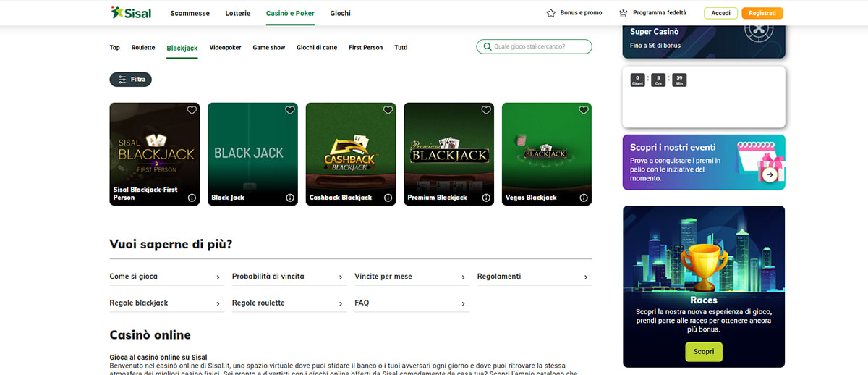868x375 pixels.
Task: Open the Black Jack game thumbnail
Action: click(x=252, y=154)
